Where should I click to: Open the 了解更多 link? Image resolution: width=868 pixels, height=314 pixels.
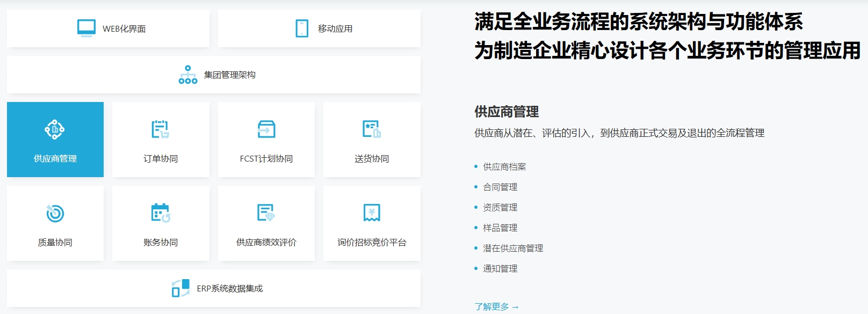pyautogui.click(x=496, y=306)
